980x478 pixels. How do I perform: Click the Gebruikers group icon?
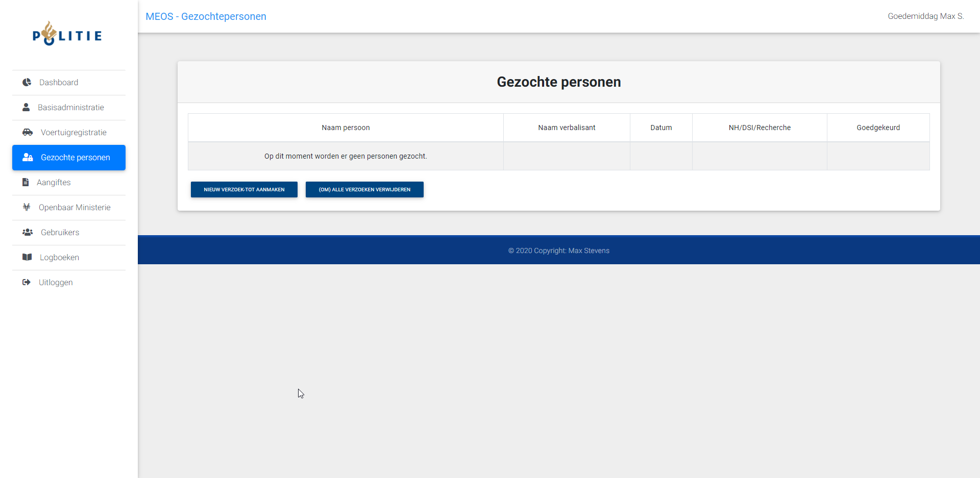(x=28, y=232)
